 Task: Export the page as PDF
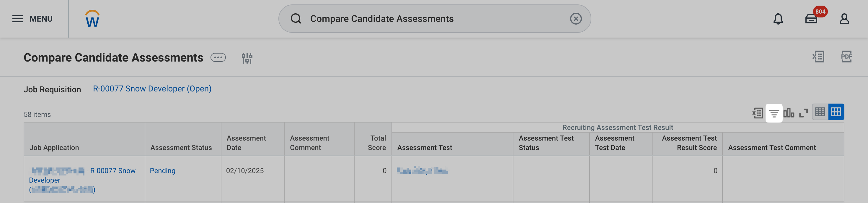pos(846,57)
